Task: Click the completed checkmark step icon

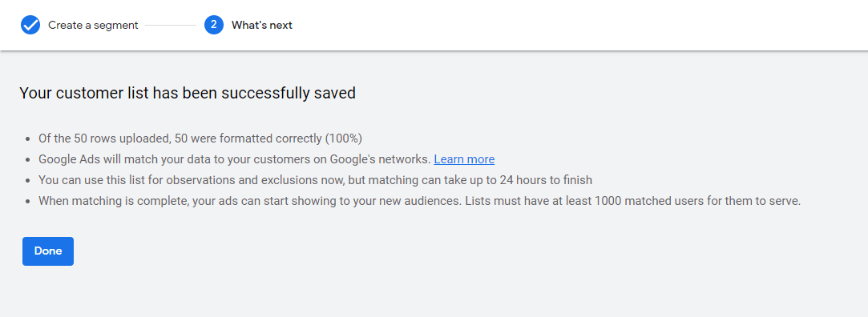Action: click(x=30, y=25)
